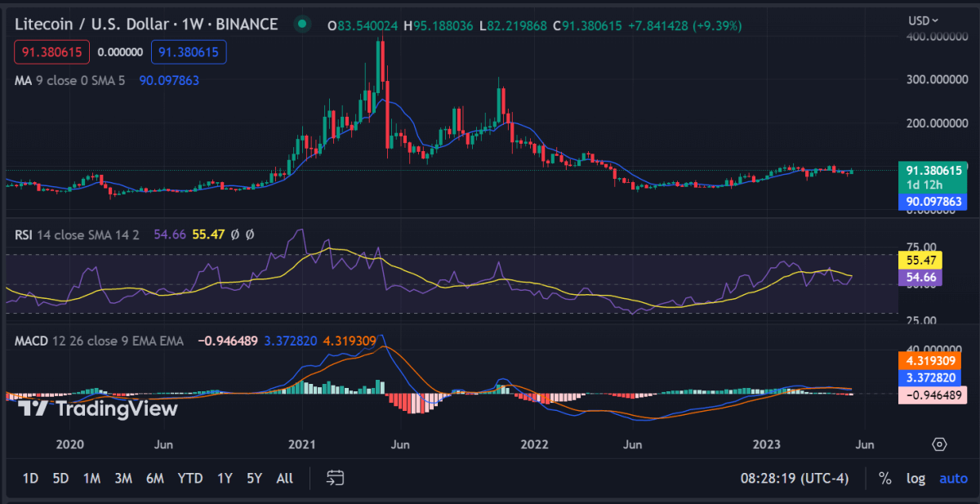Select the 1M time range
This screenshot has height=504, width=980.
coord(91,479)
